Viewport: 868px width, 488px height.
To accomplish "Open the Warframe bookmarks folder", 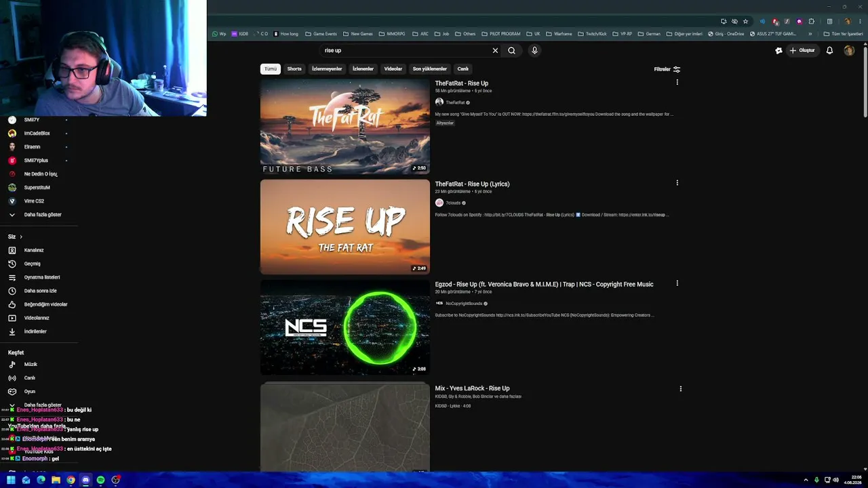I will coord(559,34).
